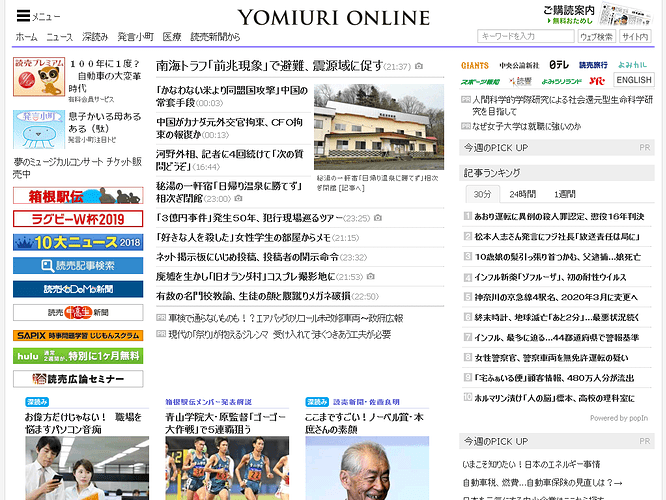Open the hulu 1ヶ月無料 banner

78,356
